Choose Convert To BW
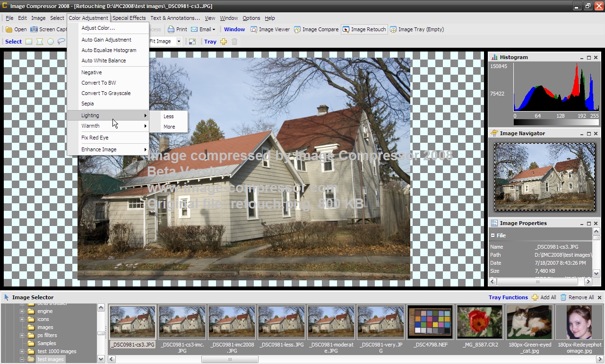The height and width of the screenshot is (364, 605). click(108, 83)
